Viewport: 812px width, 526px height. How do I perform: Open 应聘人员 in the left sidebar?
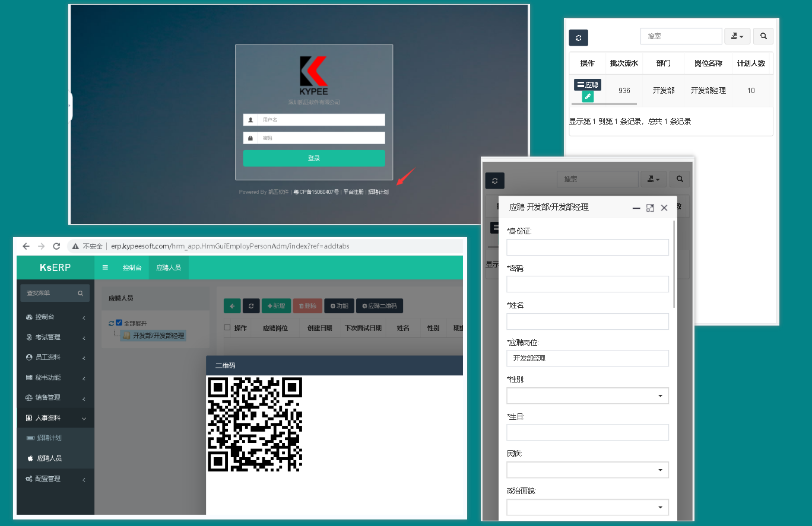49,458
